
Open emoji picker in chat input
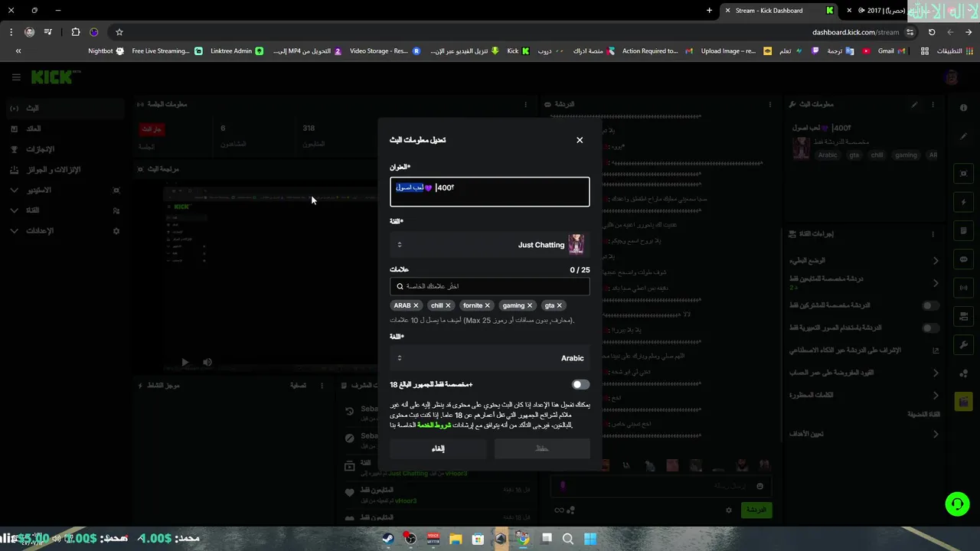tap(759, 486)
